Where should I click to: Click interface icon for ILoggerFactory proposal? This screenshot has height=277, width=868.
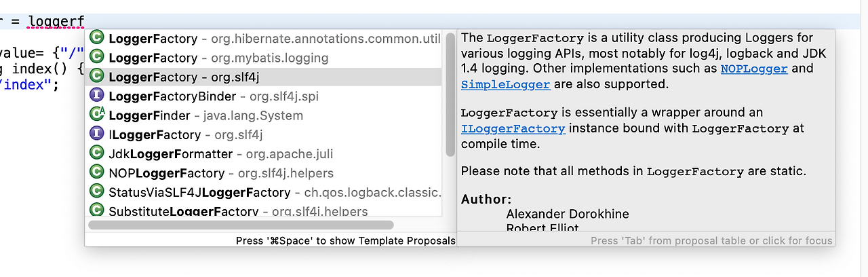click(97, 134)
